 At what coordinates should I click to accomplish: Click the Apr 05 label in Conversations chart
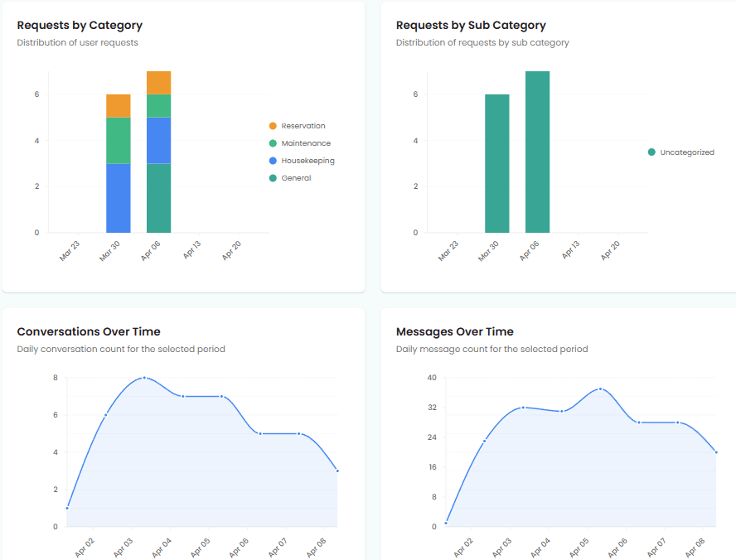(x=200, y=548)
